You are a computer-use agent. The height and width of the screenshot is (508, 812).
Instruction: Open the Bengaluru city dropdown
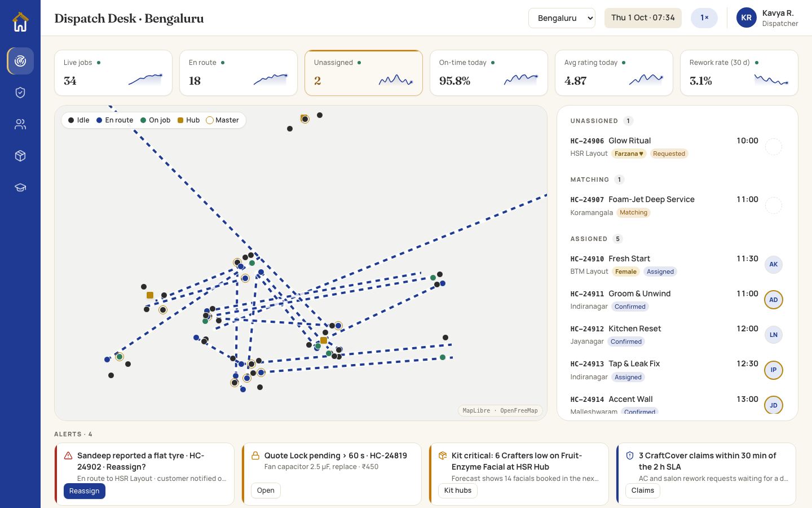click(x=562, y=17)
